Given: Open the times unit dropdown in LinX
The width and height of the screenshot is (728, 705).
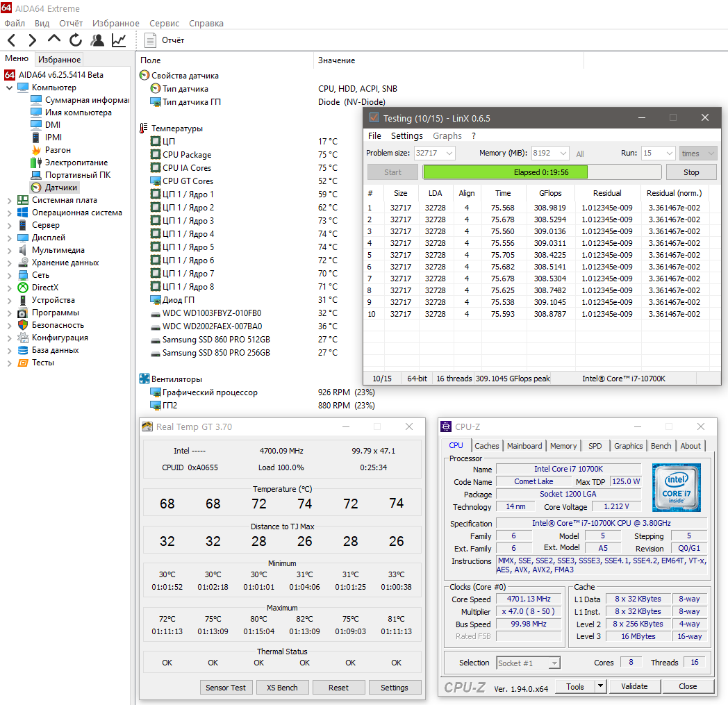Looking at the screenshot, I should tap(711, 154).
